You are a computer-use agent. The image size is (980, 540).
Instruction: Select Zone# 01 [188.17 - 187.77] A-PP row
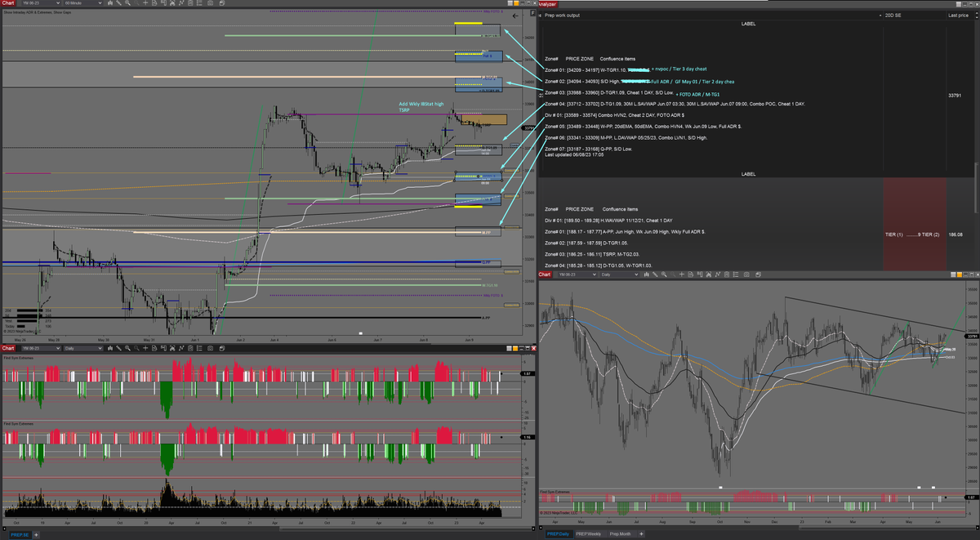(x=626, y=232)
